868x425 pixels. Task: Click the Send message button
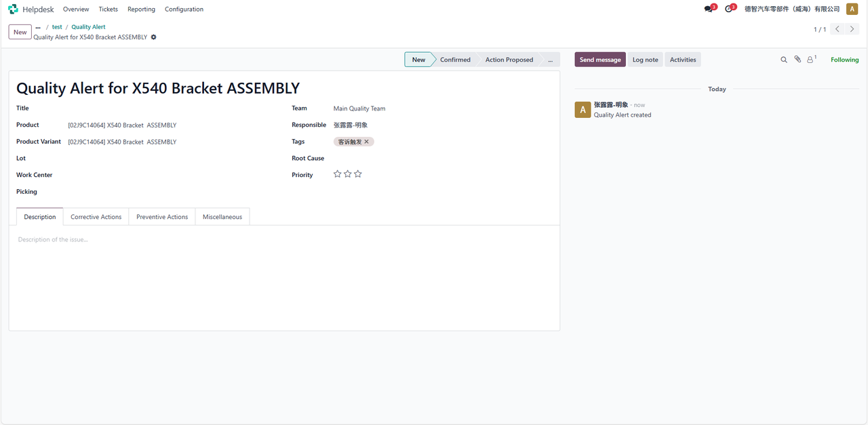[x=599, y=60]
